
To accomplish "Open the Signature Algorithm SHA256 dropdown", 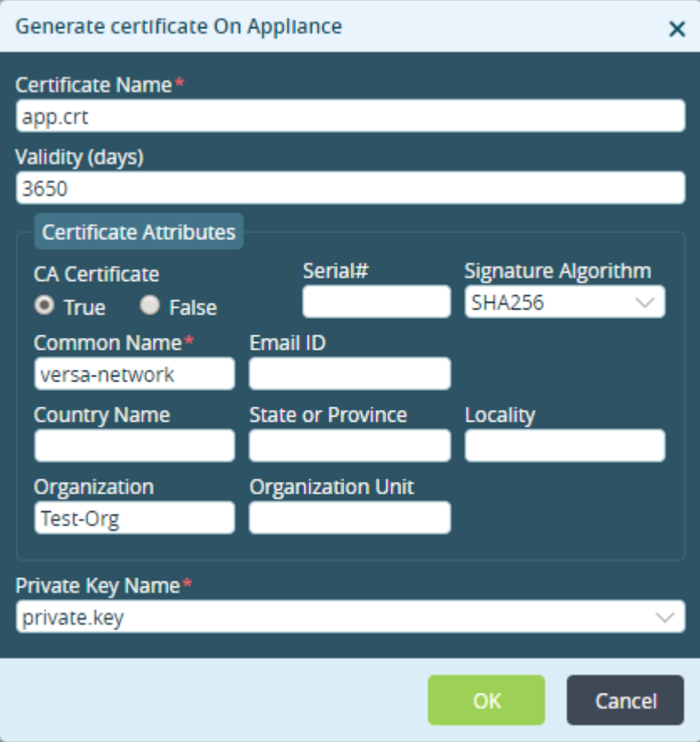I will 565,302.
